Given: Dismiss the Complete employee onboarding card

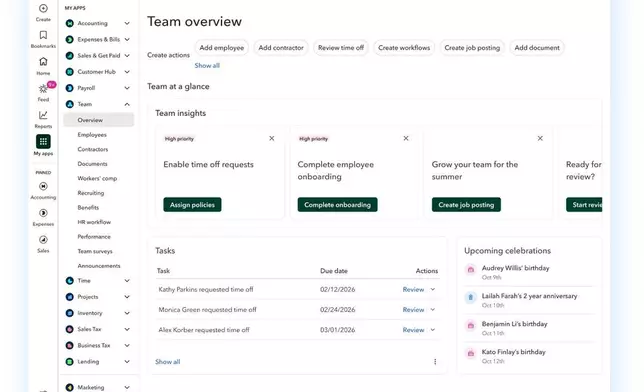Looking at the screenshot, I should 406,138.
